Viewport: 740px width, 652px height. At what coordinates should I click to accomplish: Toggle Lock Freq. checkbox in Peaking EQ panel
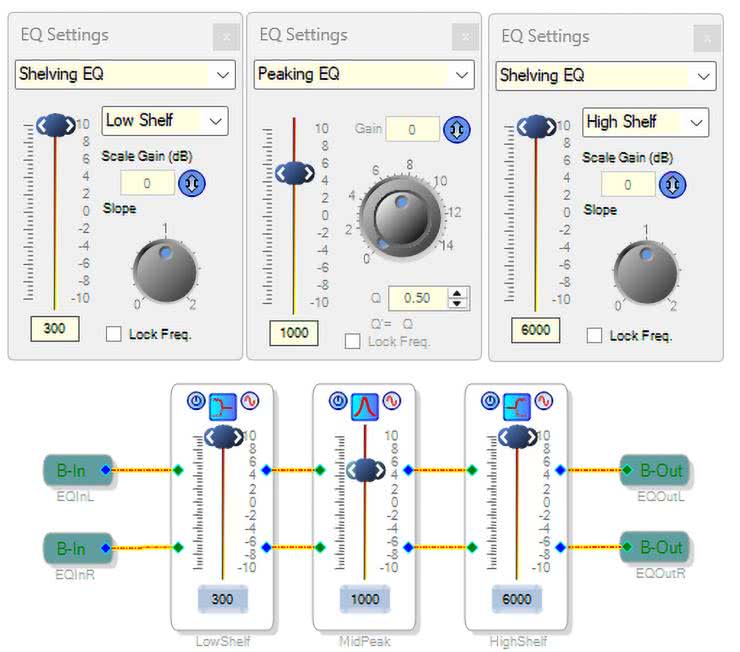point(353,342)
